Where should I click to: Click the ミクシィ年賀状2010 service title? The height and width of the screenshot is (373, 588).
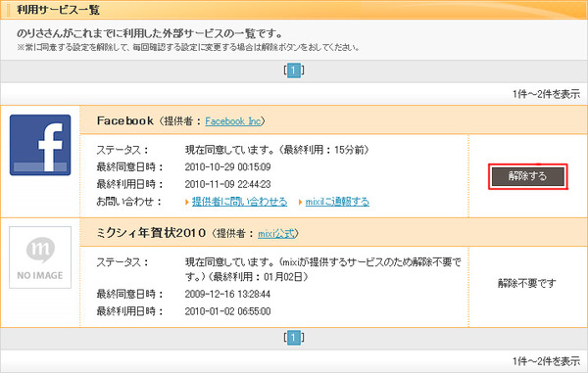tap(151, 233)
